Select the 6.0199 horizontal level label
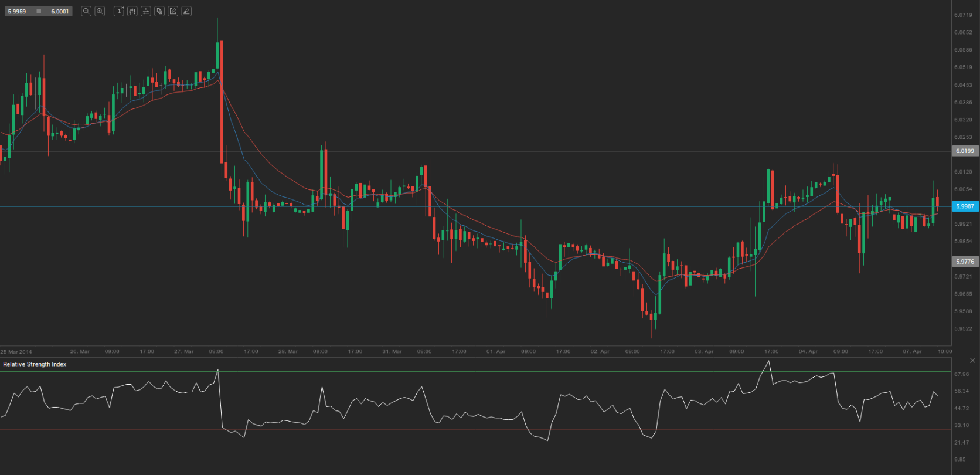 (x=965, y=151)
